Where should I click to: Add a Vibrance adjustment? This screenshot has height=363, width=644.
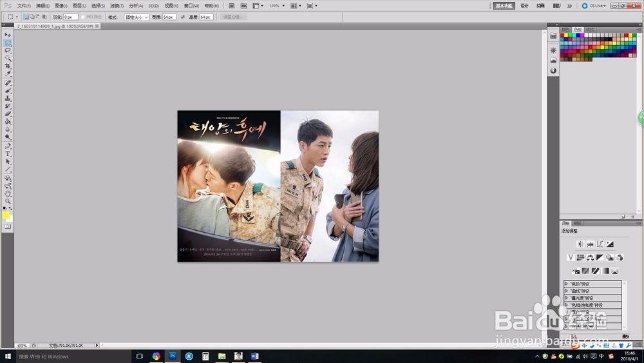coord(571,257)
